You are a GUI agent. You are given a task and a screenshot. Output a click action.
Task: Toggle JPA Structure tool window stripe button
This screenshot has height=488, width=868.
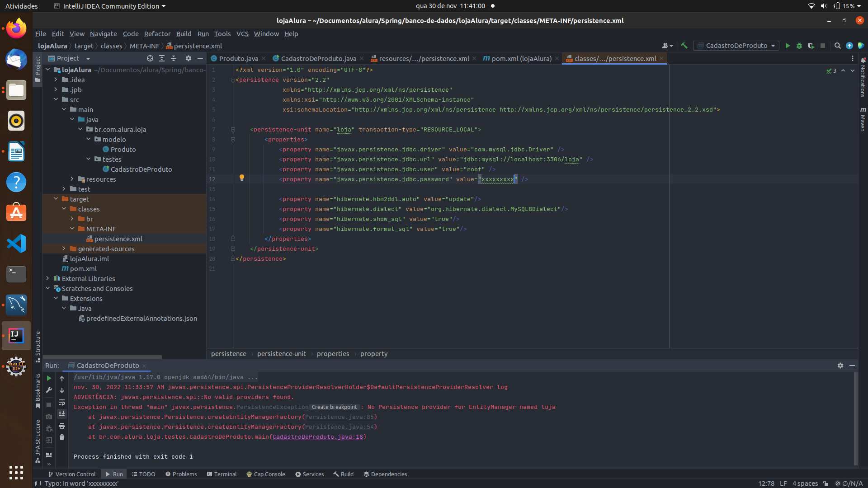38,441
